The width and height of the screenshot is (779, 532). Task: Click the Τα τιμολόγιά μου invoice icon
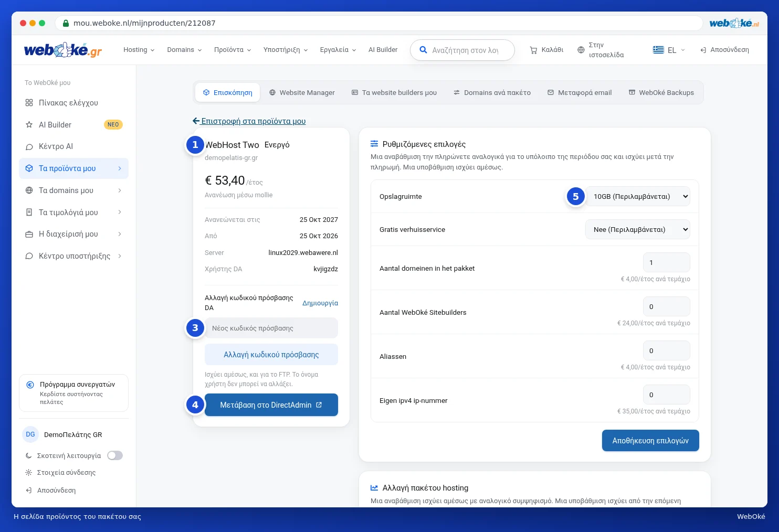[29, 212]
